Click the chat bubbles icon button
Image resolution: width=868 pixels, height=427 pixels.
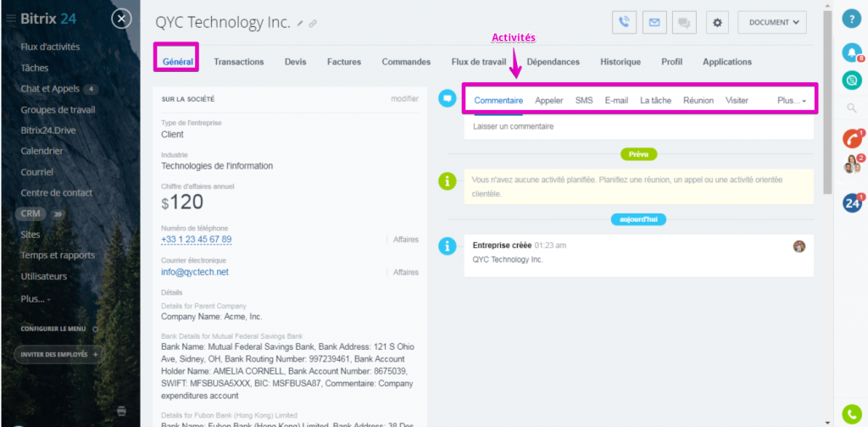684,23
